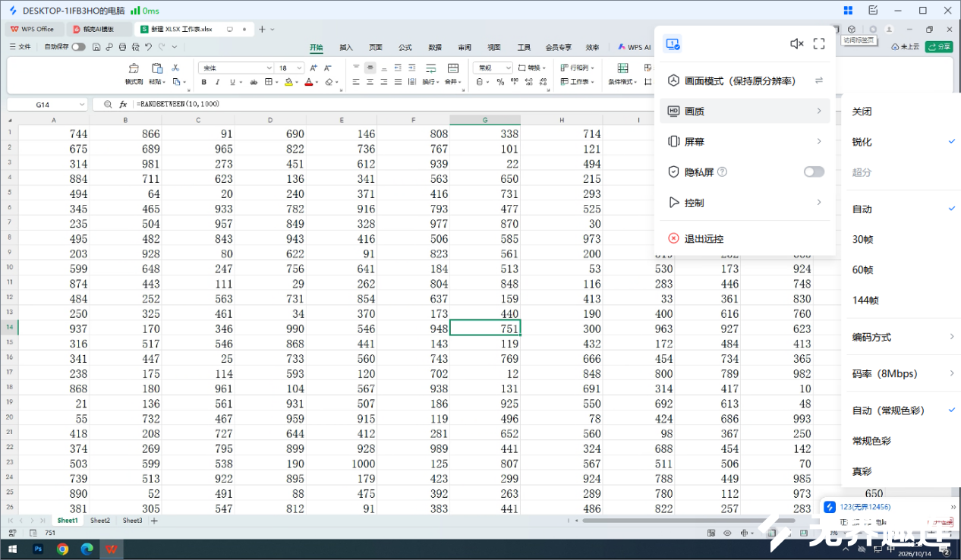The height and width of the screenshot is (560, 961).
Task: Open Photoshop from the Windows taskbar
Action: click(x=37, y=549)
